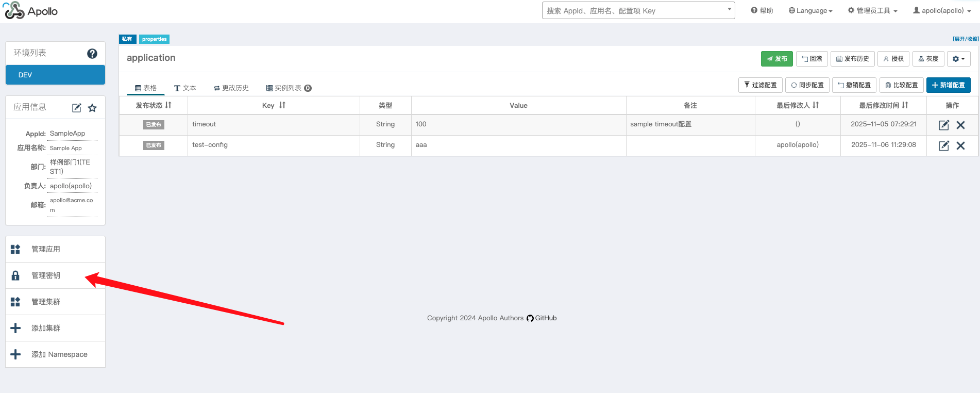Screen dimensions: 980x393
Task: Click 添加 Namespace in sidebar
Action: click(55, 354)
